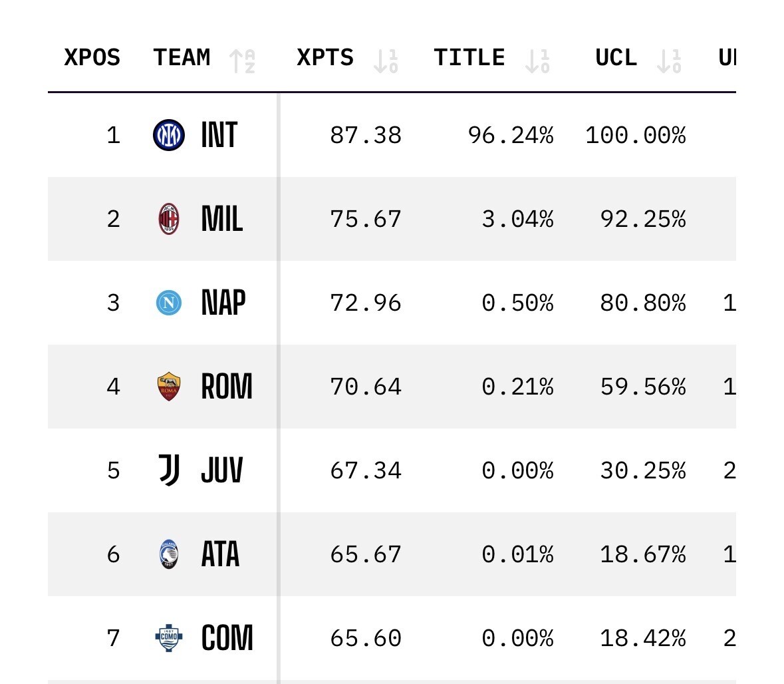Sort teams alphabetically with A-Z arrow
The height and width of the screenshot is (684, 784).
tap(242, 61)
